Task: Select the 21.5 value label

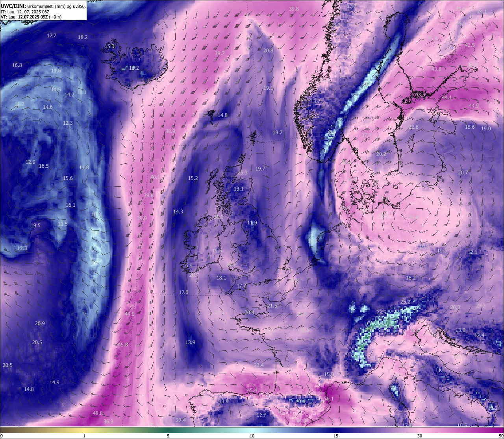Action: pyautogui.click(x=272, y=306)
